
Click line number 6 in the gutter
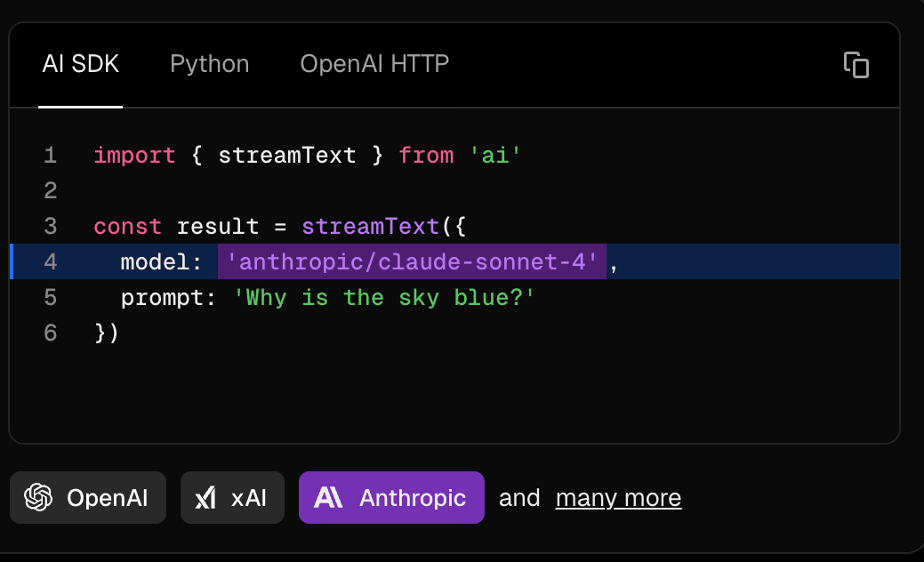[51, 333]
